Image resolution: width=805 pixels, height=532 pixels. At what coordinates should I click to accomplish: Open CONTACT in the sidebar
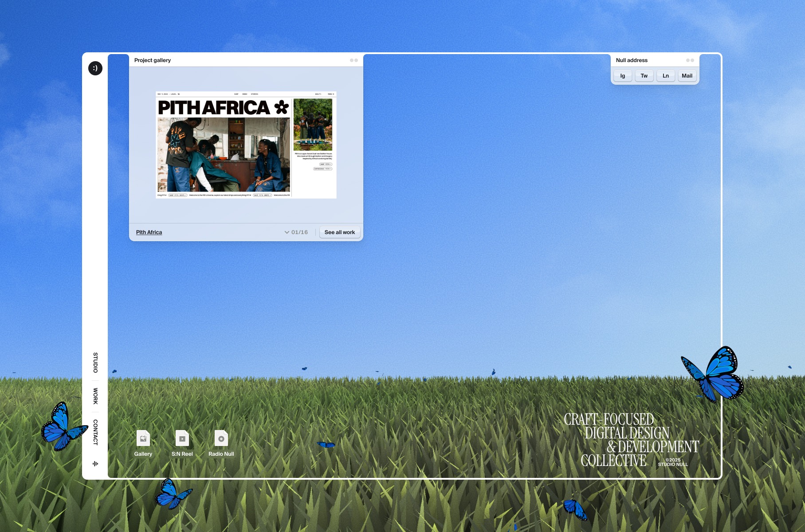(95, 432)
